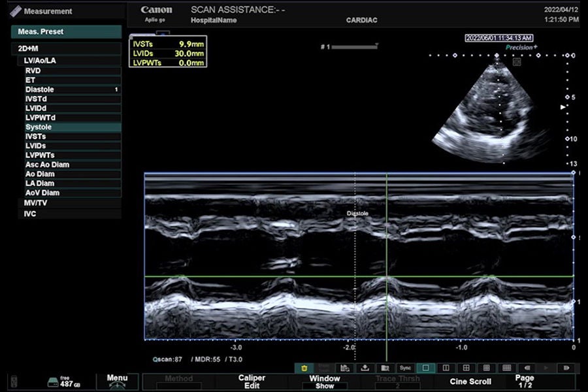Select the four-image quad layout
Viewport: 588px width, 392px height.
point(466,368)
